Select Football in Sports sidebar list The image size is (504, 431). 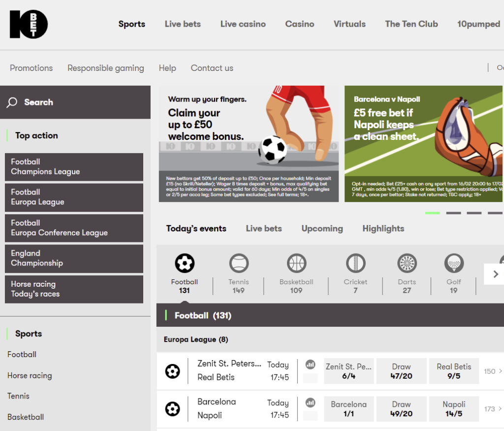(22, 355)
